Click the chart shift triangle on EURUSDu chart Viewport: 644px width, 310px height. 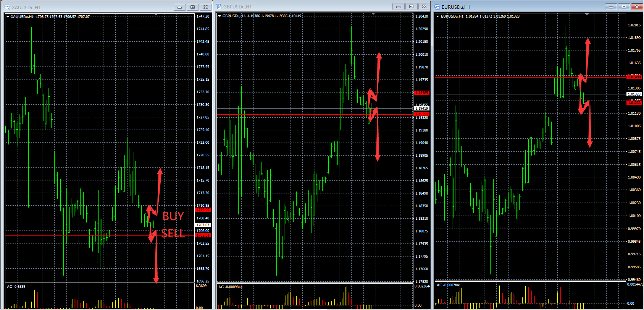(x=587, y=15)
